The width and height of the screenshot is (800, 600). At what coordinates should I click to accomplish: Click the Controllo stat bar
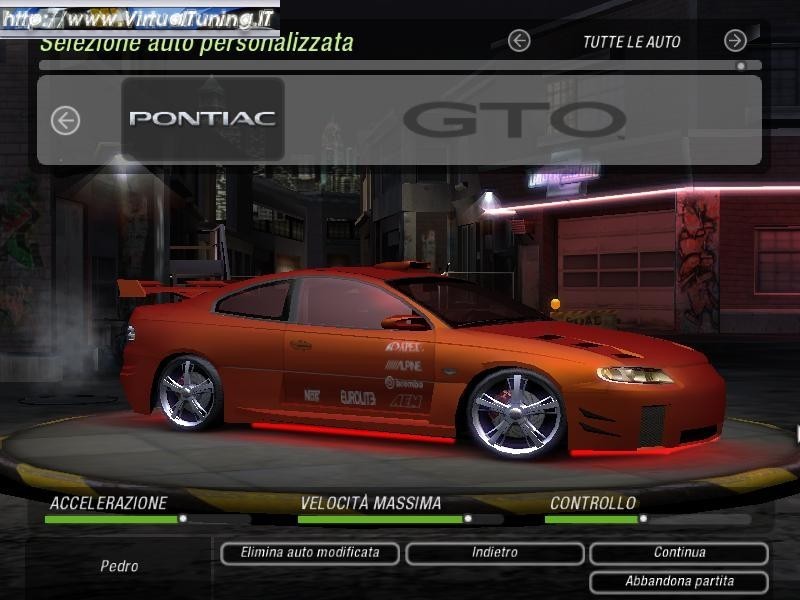coord(647,519)
